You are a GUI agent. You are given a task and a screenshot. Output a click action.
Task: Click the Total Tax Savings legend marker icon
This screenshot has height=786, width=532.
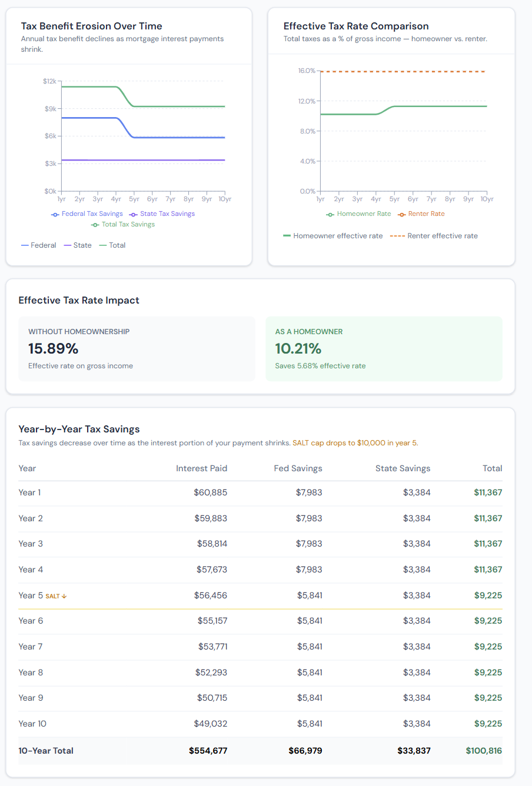[x=95, y=225]
